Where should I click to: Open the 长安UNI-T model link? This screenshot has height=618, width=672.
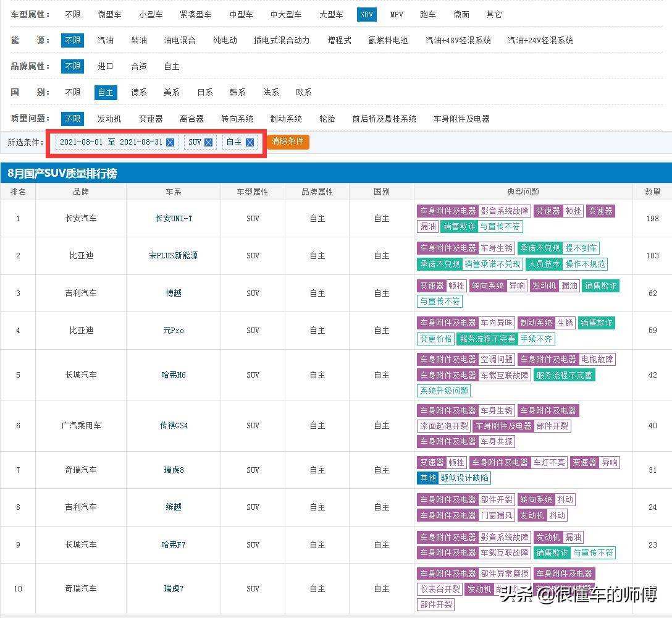174,218
